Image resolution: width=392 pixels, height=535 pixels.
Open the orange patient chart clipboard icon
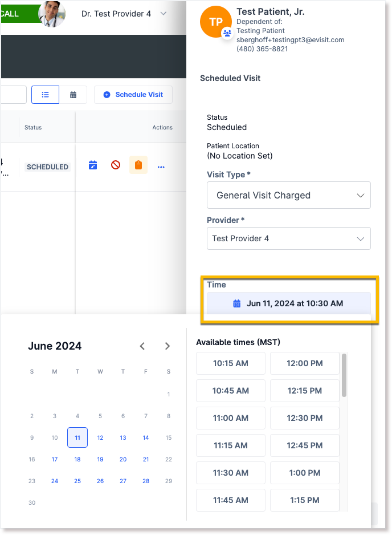(138, 165)
